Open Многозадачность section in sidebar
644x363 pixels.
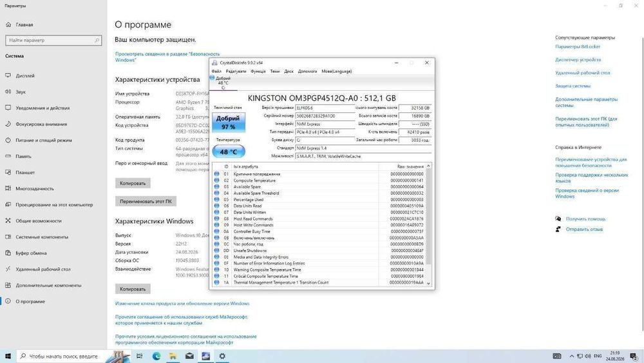pyautogui.click(x=35, y=188)
